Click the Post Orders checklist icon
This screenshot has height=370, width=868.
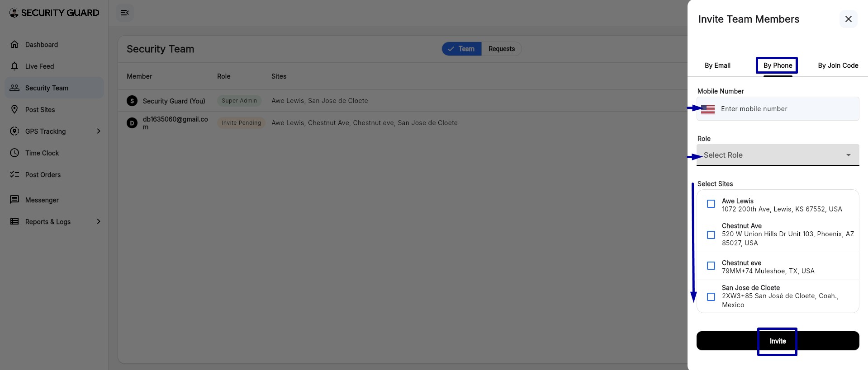pos(14,174)
